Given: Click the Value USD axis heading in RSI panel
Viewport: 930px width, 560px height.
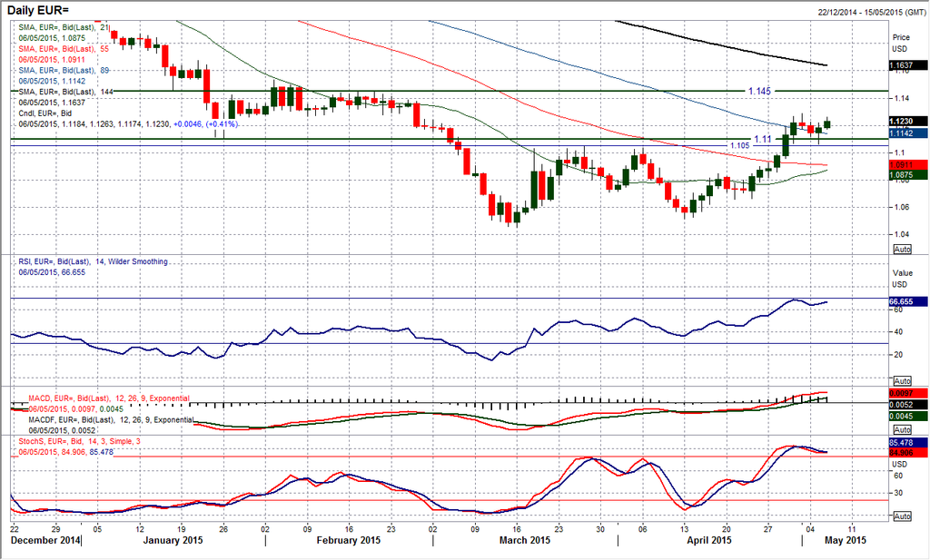Looking at the screenshot, I should pos(902,279).
